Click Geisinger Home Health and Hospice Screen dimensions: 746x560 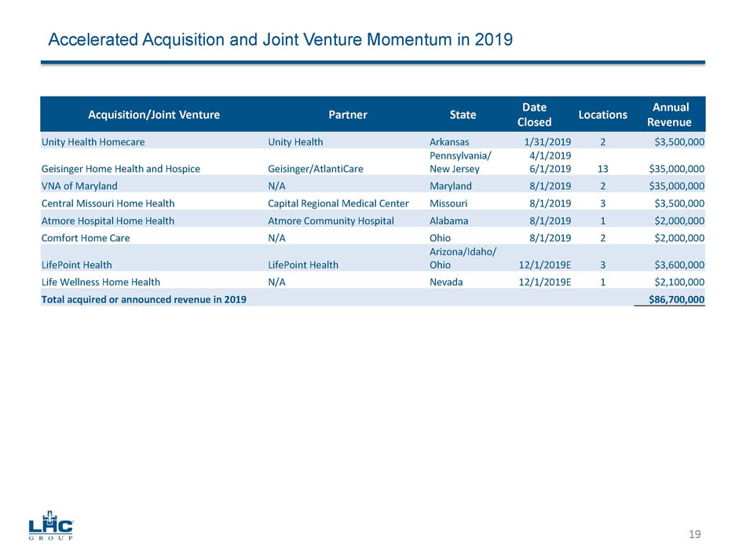click(120, 169)
